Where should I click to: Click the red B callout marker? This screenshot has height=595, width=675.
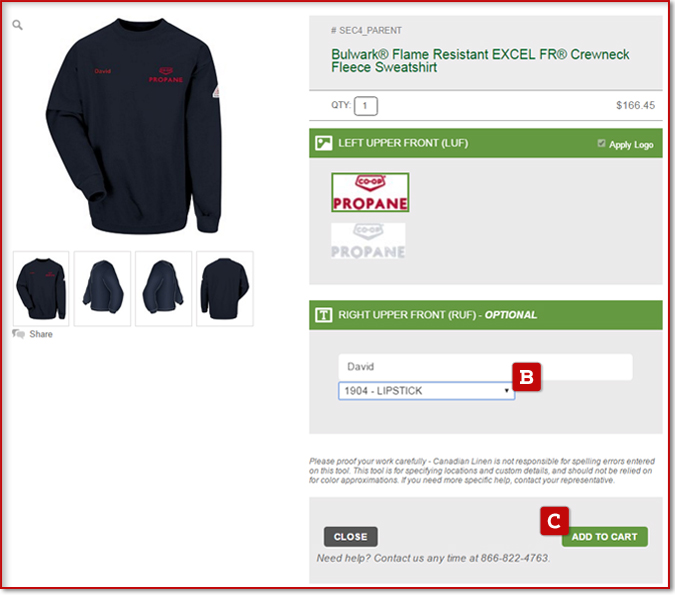526,377
